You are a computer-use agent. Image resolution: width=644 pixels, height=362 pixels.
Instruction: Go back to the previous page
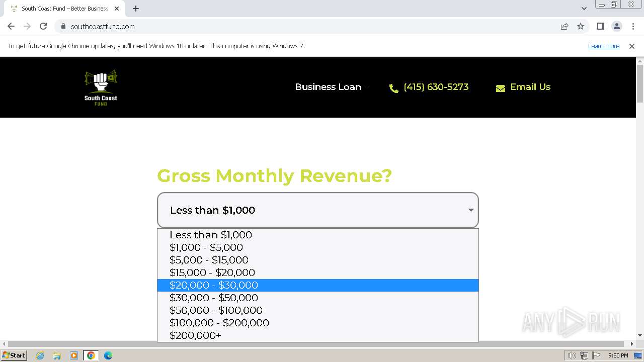[11, 27]
